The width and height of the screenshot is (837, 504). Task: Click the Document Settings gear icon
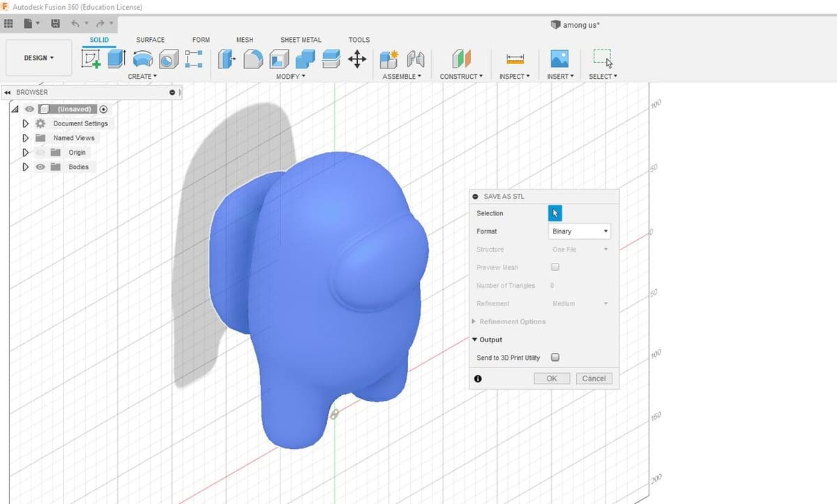(x=40, y=123)
